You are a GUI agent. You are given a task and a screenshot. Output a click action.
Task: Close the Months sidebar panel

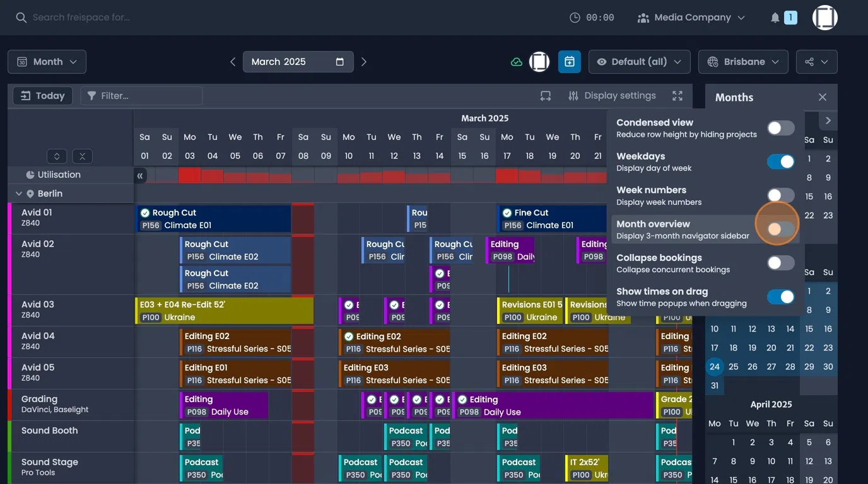[822, 97]
